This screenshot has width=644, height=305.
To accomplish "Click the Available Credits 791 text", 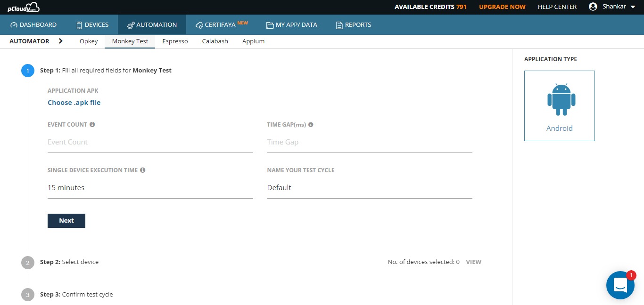I will click(x=430, y=7).
